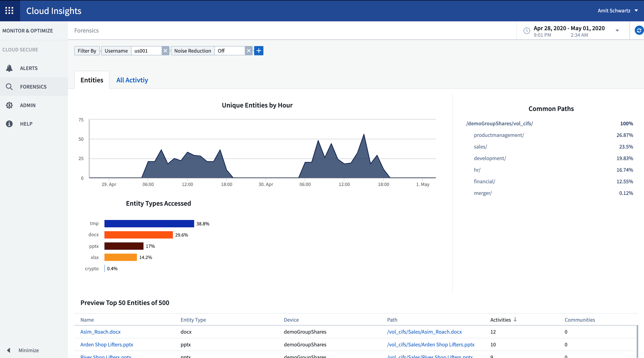Remove the Noise Reduction filter X
Image resolution: width=644 pixels, height=358 pixels.
pyautogui.click(x=249, y=50)
